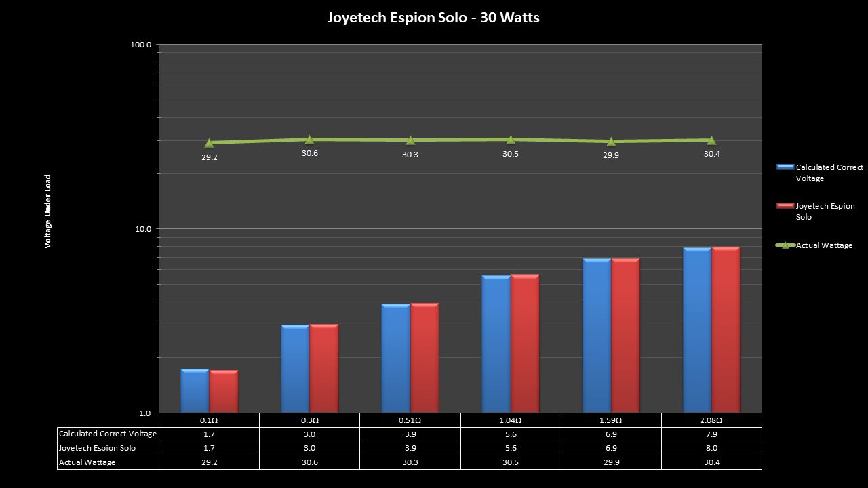The height and width of the screenshot is (488, 868).
Task: Select the green triangle marker labeled 29.2
Action: (209, 142)
